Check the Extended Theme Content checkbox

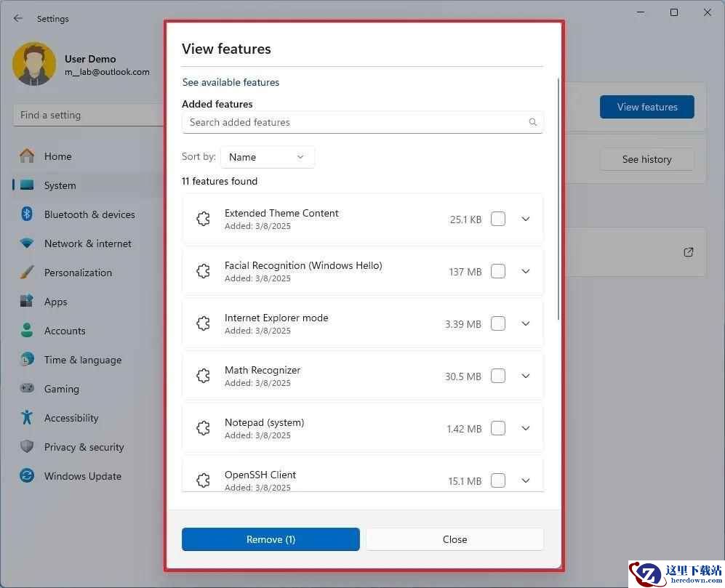[x=498, y=219]
